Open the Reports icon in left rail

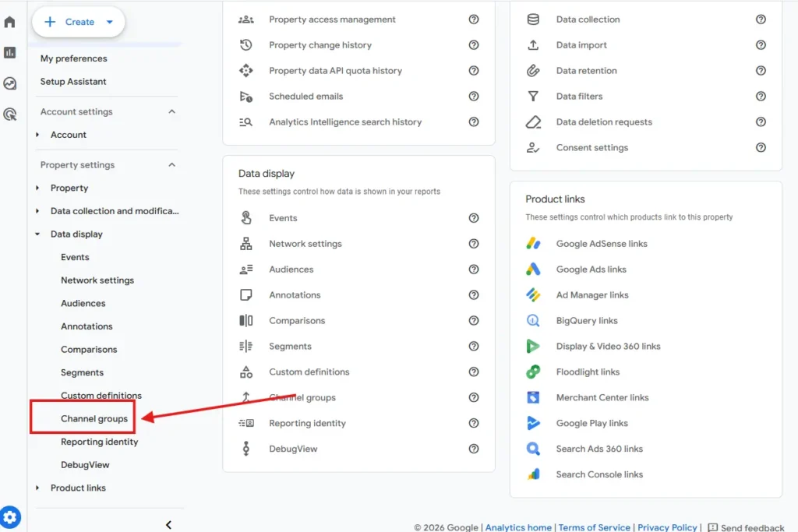(10, 53)
